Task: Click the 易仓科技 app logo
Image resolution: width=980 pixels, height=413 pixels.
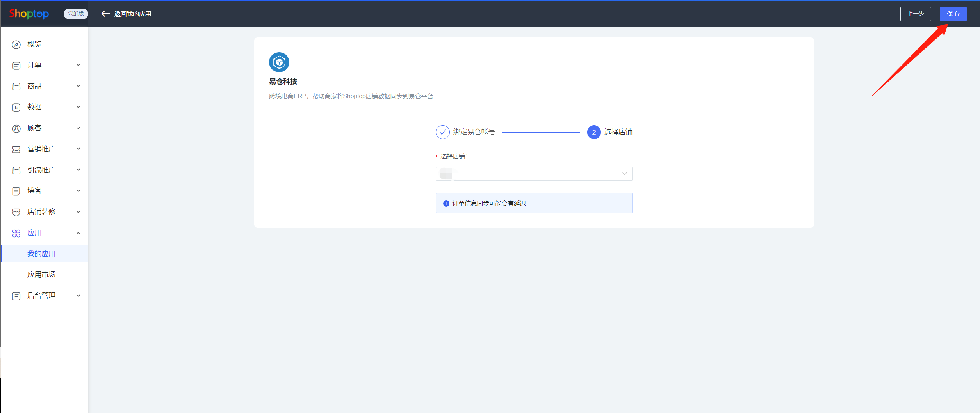Action: 279,62
